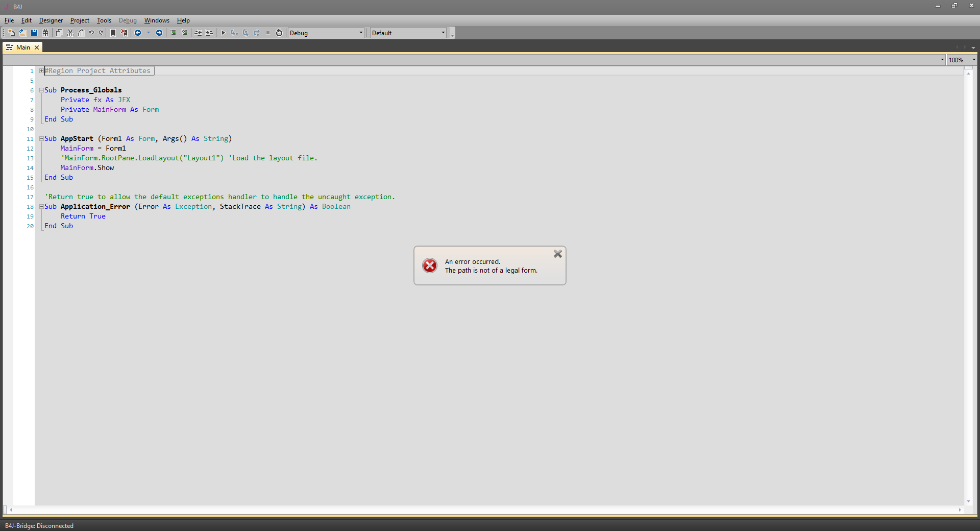
Task: Navigate forward with the blue right arrow
Action: pos(159,33)
